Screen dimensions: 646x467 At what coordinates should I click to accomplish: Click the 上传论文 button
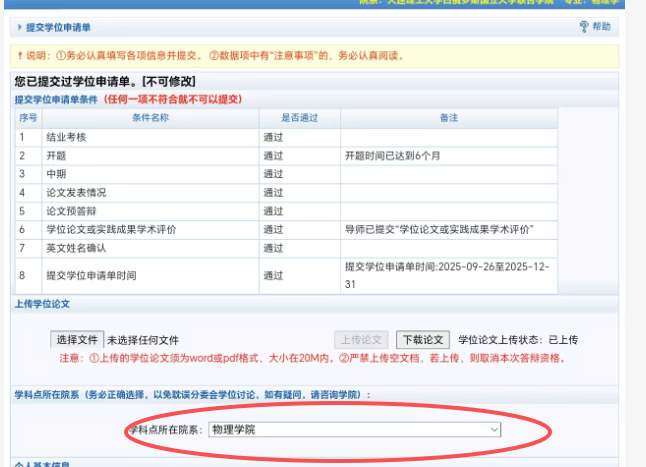tap(360, 340)
